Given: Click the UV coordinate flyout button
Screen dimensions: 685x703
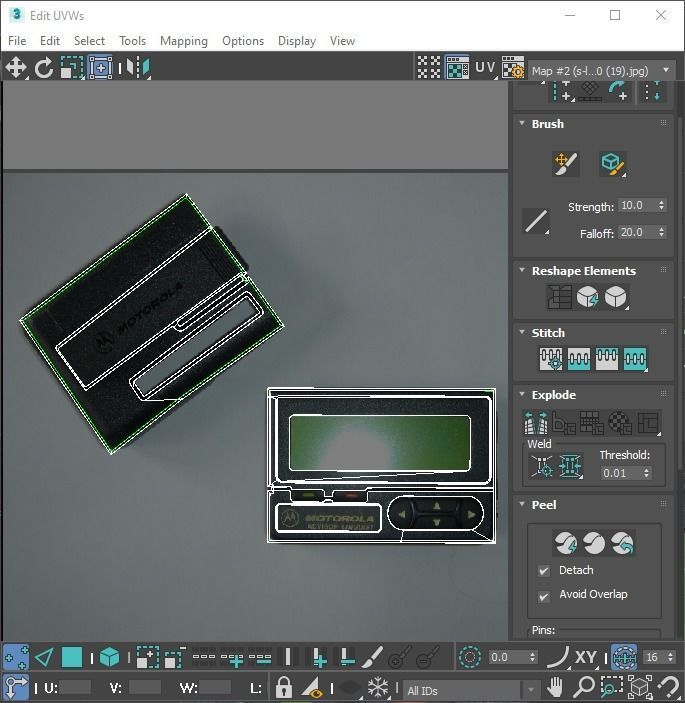Looking at the screenshot, I should point(486,67).
